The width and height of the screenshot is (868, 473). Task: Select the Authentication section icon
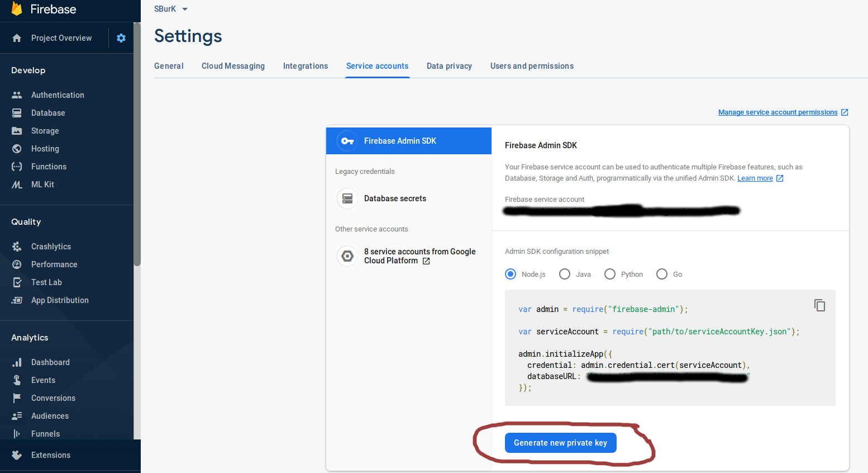pyautogui.click(x=17, y=94)
